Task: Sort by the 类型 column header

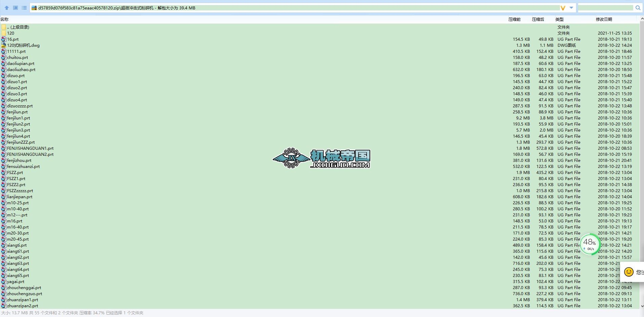Action: (560, 20)
